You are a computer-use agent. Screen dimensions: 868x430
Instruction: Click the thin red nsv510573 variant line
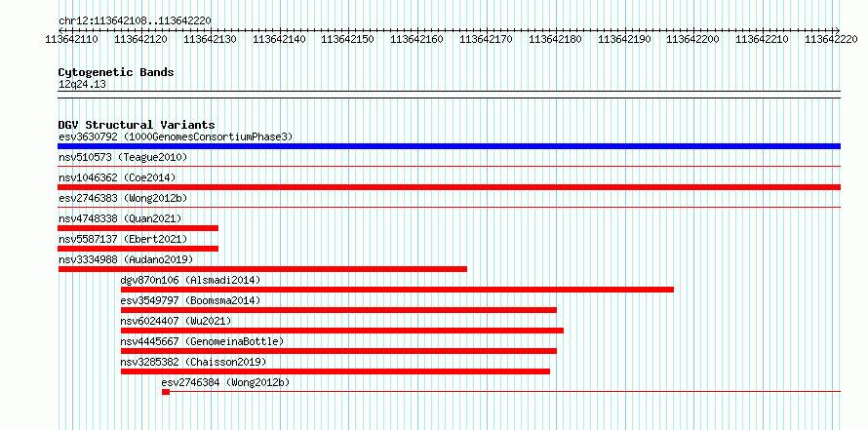(449, 166)
